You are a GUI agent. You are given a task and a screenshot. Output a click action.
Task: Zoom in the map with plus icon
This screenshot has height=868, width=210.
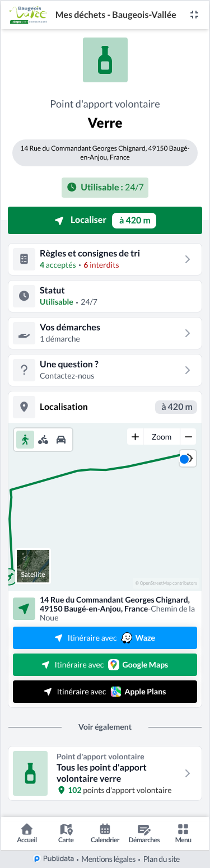135,437
